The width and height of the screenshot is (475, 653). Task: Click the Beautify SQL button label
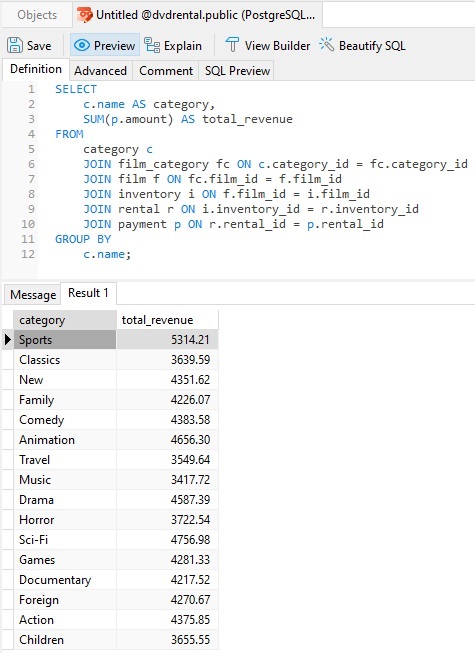pos(372,45)
